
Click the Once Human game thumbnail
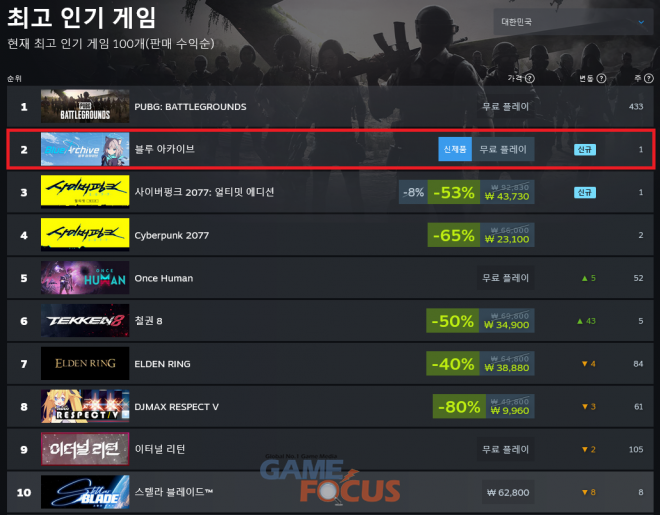[85, 278]
